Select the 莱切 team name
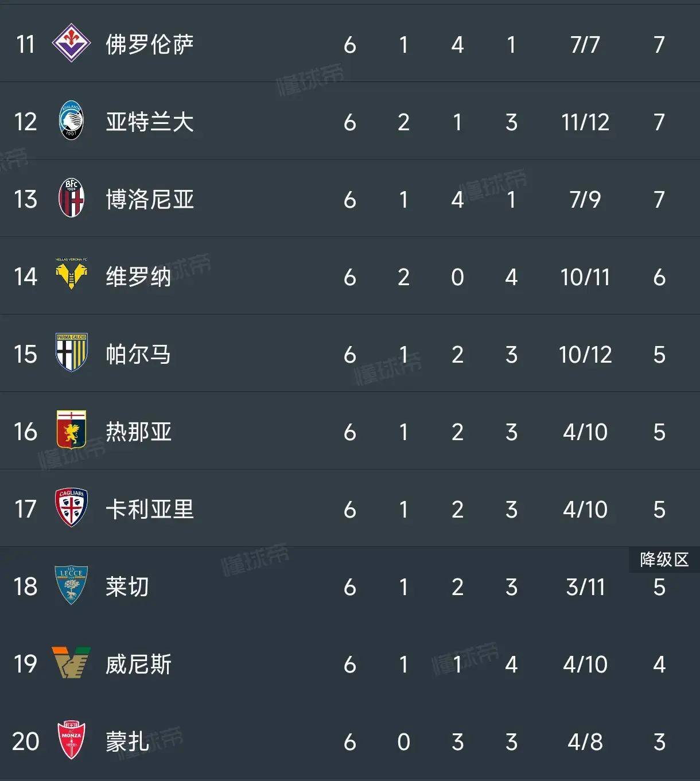 [127, 586]
